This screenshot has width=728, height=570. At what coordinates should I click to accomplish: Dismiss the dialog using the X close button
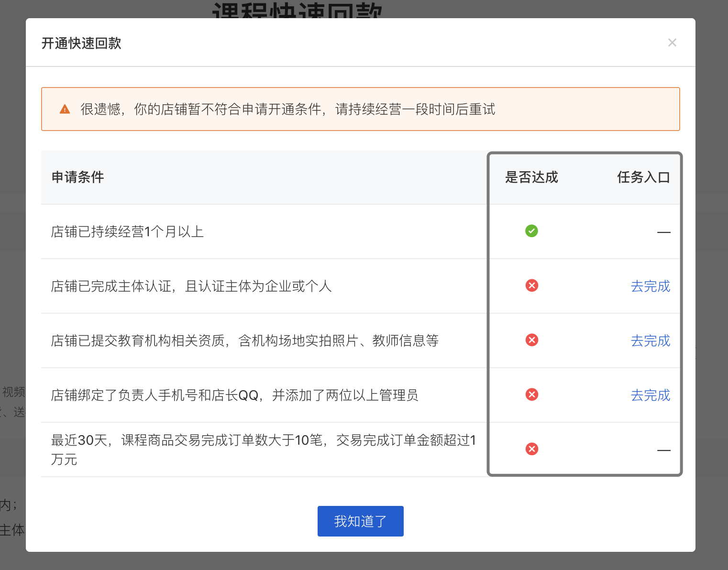pyautogui.click(x=672, y=43)
